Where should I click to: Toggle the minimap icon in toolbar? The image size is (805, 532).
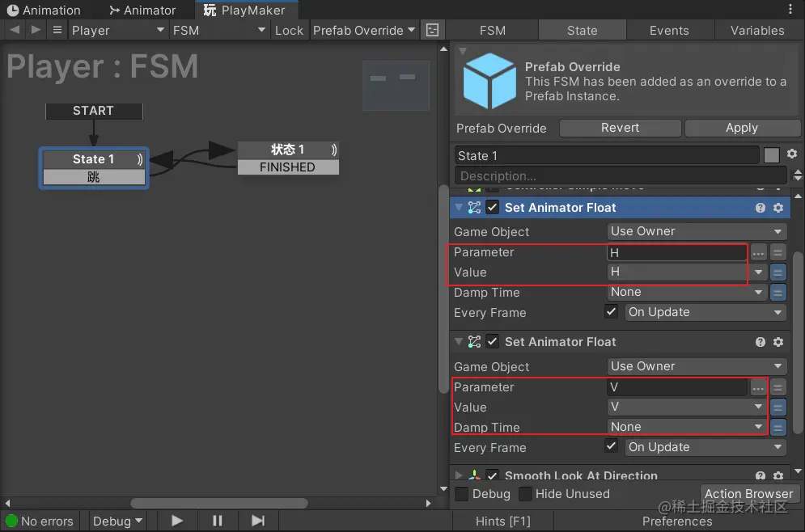(x=433, y=30)
